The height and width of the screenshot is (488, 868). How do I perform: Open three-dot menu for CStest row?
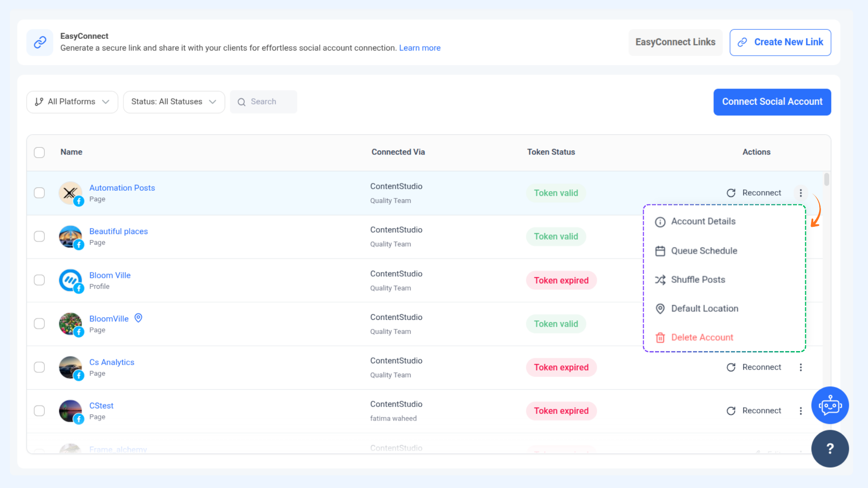pos(801,411)
